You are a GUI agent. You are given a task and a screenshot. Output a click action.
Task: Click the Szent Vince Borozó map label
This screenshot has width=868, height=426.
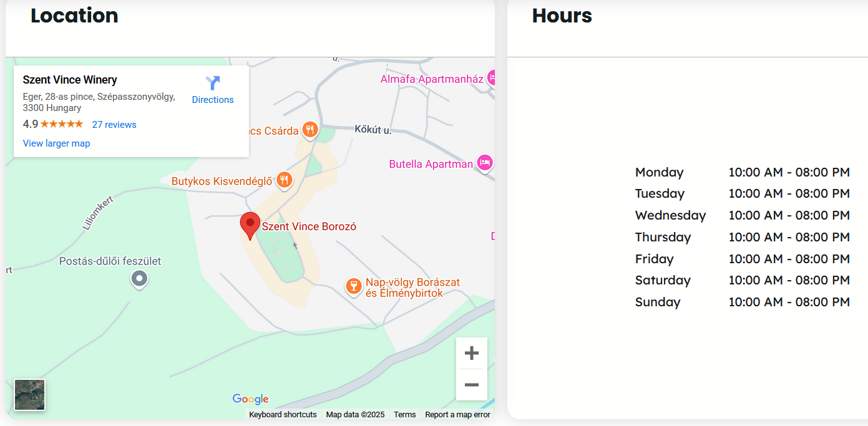[309, 226]
